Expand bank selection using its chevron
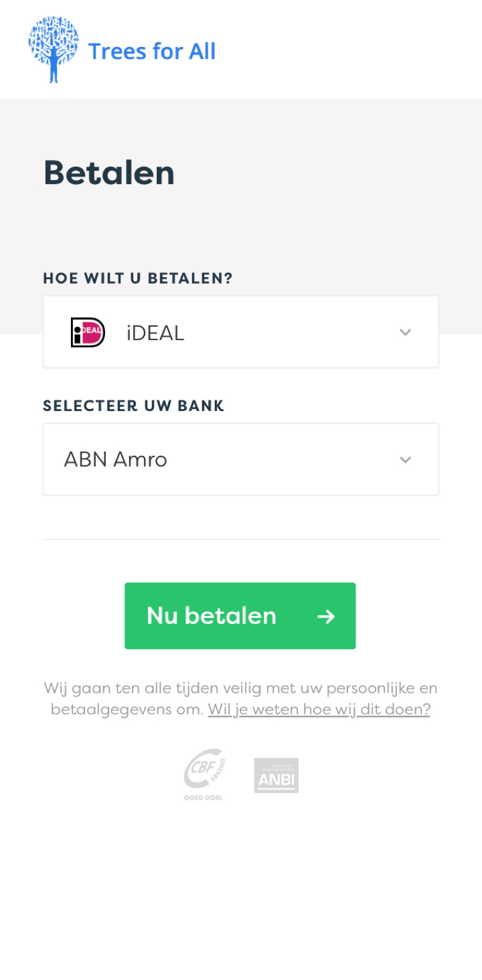The height and width of the screenshot is (980, 482). (405, 459)
